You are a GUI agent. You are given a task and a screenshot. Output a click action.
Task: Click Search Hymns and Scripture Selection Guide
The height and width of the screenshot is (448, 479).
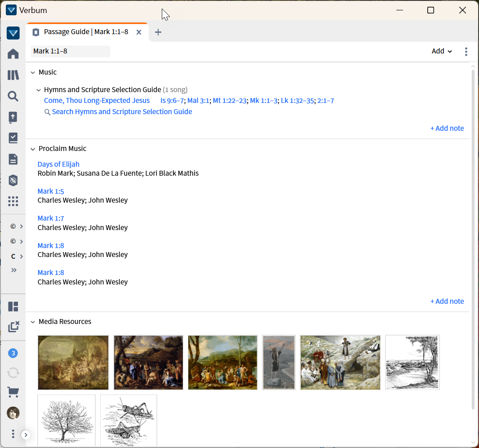pos(121,112)
